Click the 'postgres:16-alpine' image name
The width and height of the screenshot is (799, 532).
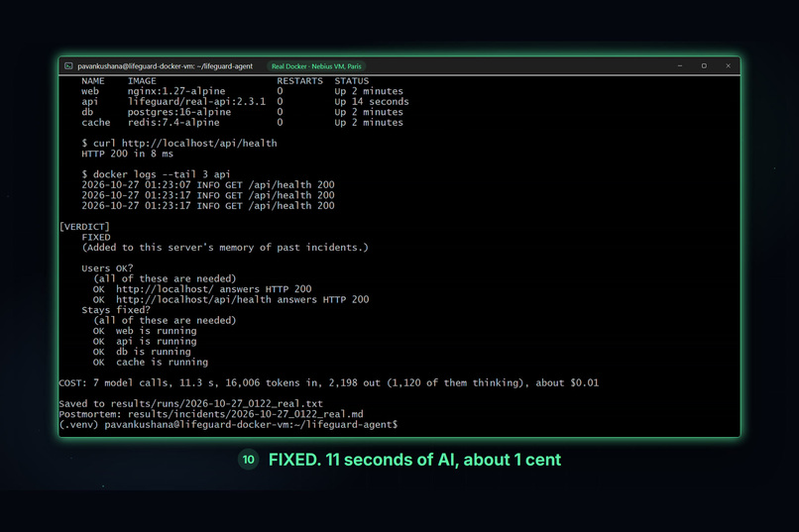pyautogui.click(x=178, y=112)
